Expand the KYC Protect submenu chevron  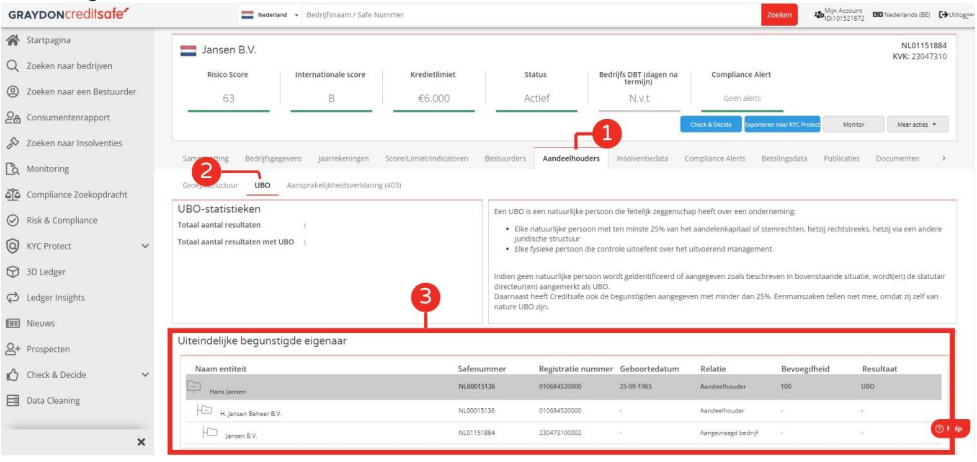[x=145, y=246]
